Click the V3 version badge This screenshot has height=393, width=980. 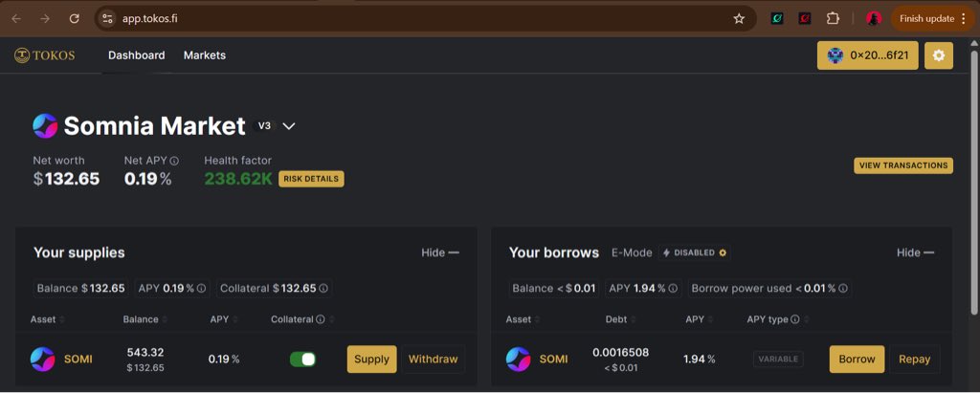pos(264,126)
